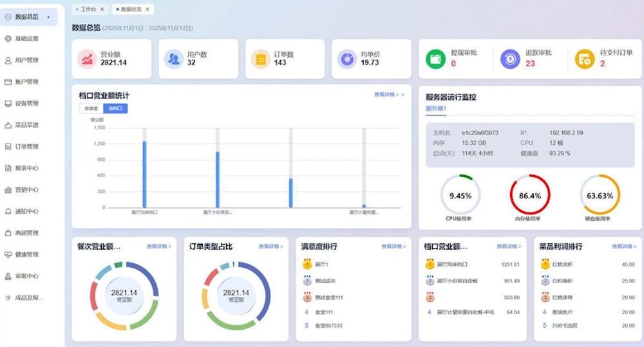The width and height of the screenshot is (644, 347).
Task: Click the silver medal beside 展厅小份菜自选餐
Action: coord(430,281)
